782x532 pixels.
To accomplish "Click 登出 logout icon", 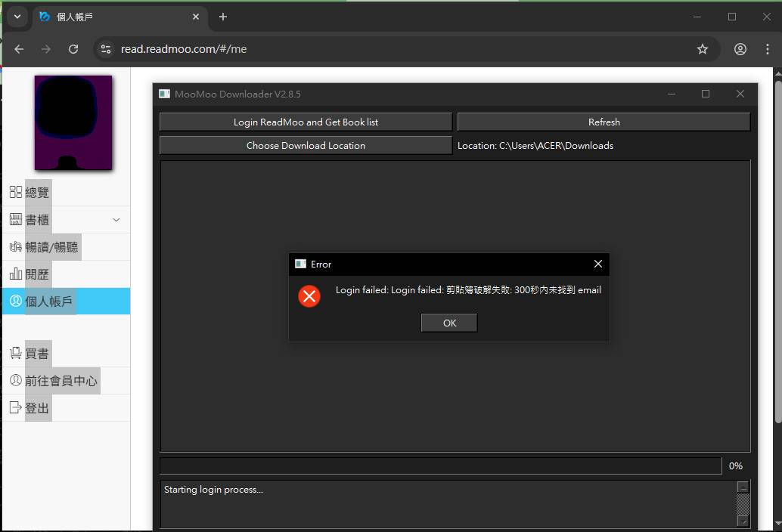I will [x=16, y=408].
